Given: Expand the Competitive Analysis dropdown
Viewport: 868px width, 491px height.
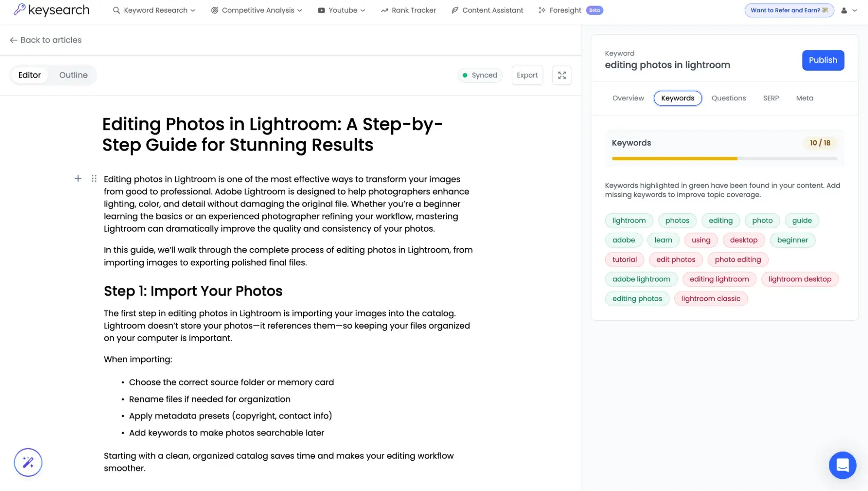Looking at the screenshot, I should [256, 10].
